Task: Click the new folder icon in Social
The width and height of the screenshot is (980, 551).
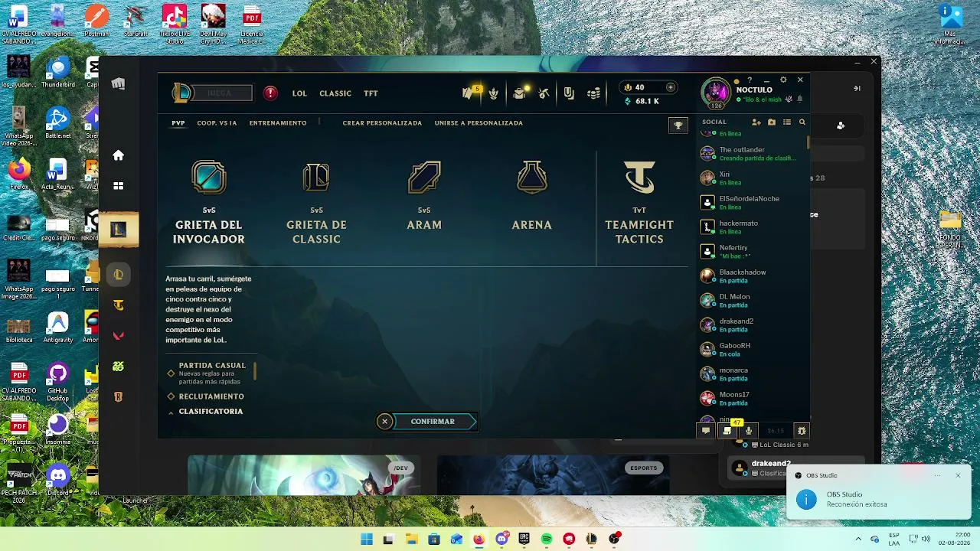Action: pos(772,122)
